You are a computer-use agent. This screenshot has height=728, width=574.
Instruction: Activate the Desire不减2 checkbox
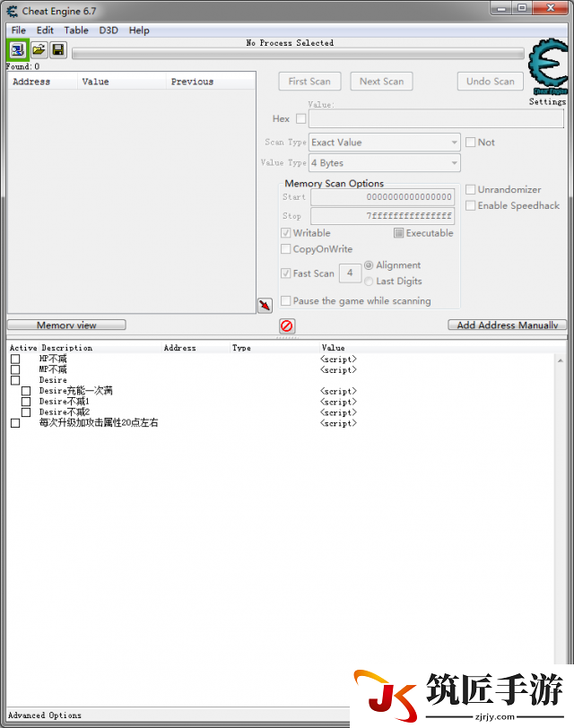coord(26,412)
